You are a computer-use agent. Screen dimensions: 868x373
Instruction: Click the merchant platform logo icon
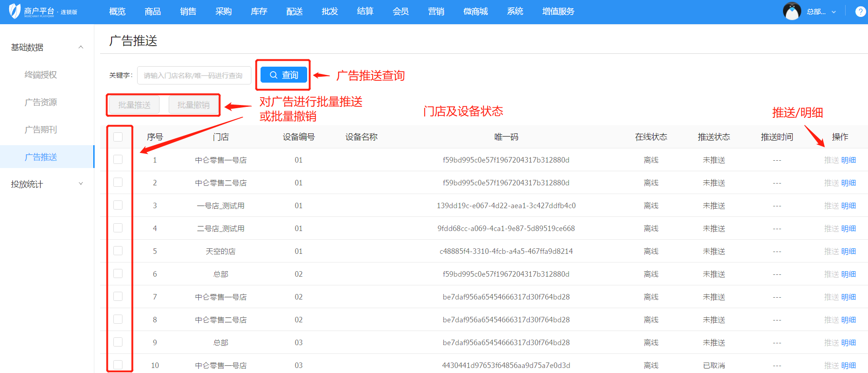pos(15,11)
